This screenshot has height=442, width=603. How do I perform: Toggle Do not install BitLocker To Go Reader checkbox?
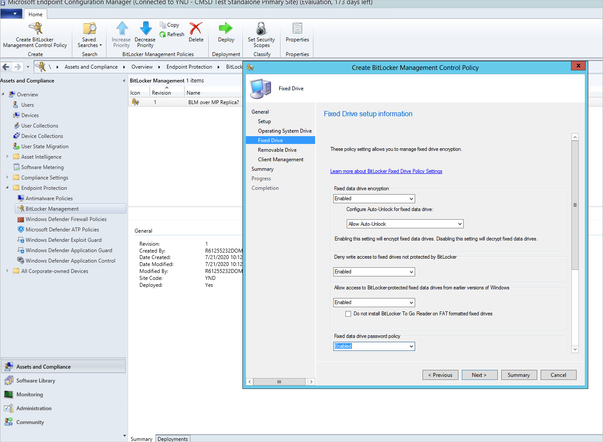(x=348, y=314)
